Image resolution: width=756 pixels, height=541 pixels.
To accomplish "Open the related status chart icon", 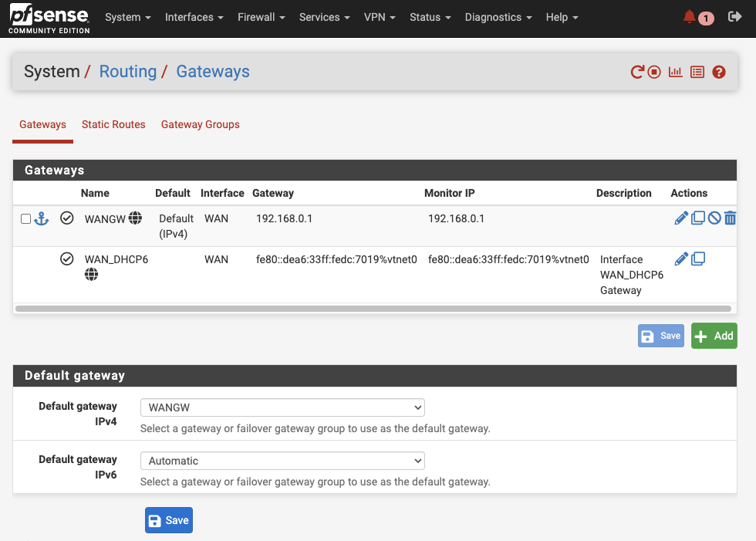I will 675,72.
